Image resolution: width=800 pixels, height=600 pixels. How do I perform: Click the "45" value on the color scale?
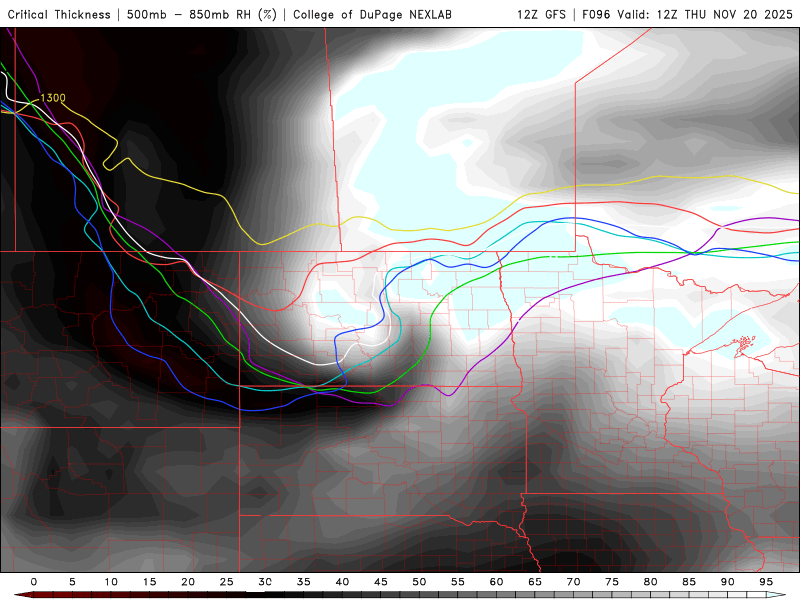click(381, 582)
